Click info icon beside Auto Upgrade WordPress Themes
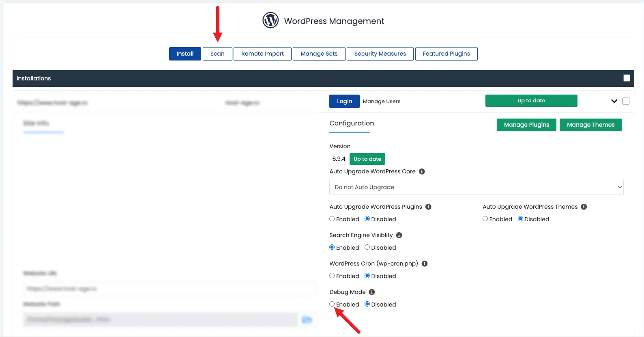Image resolution: width=644 pixels, height=337 pixels. [584, 207]
